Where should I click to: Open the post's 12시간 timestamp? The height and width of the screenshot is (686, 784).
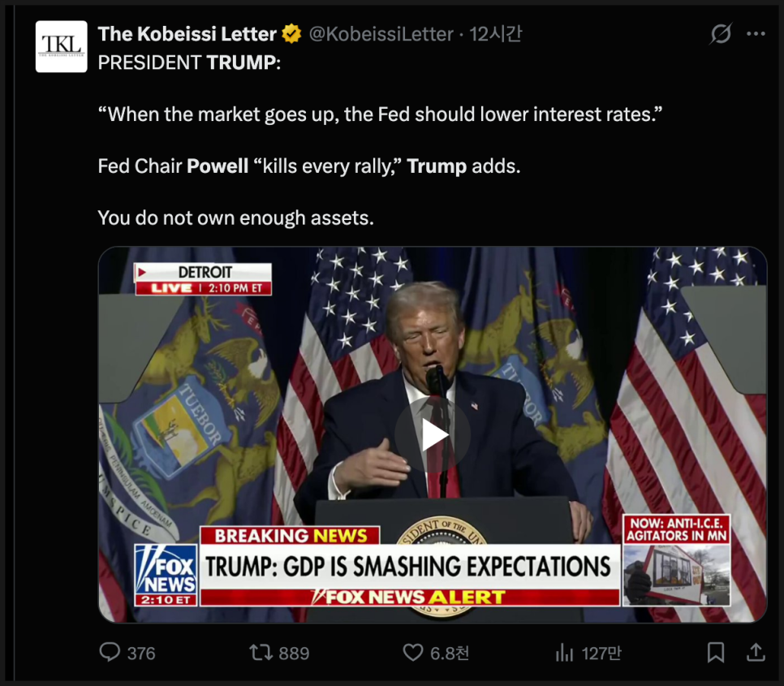496,34
